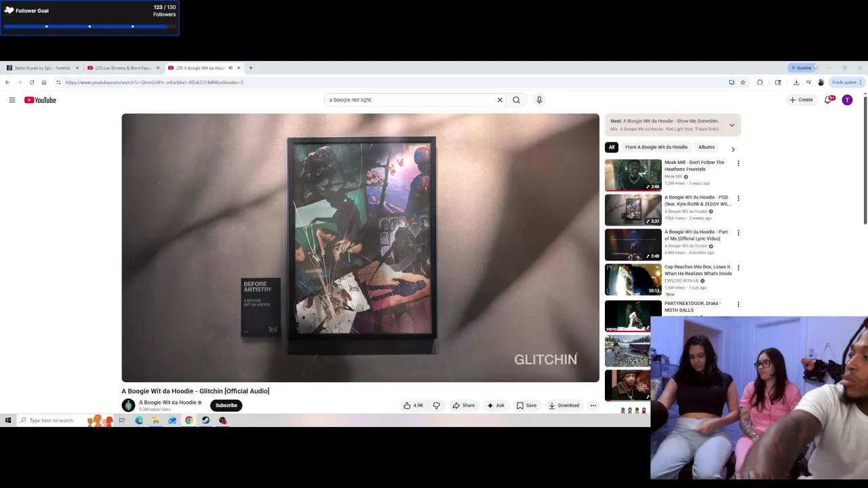Clear the search box with X
The height and width of the screenshot is (488, 868).
click(500, 100)
